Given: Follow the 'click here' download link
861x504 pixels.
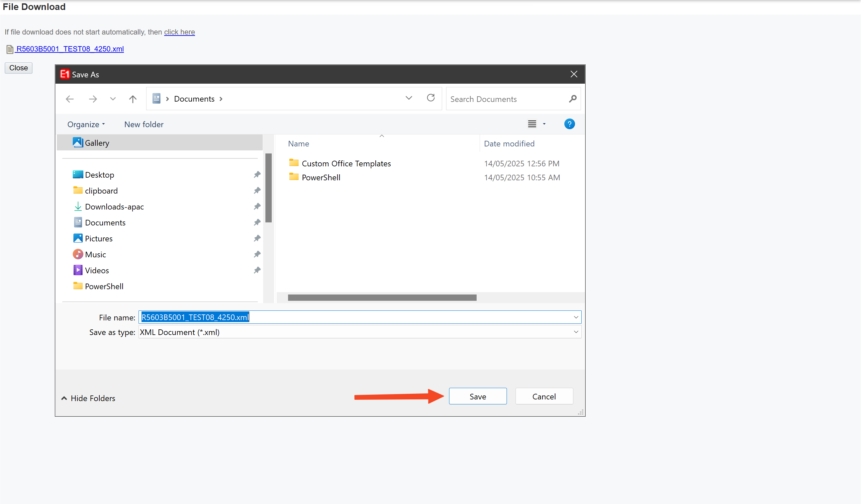Looking at the screenshot, I should (179, 32).
